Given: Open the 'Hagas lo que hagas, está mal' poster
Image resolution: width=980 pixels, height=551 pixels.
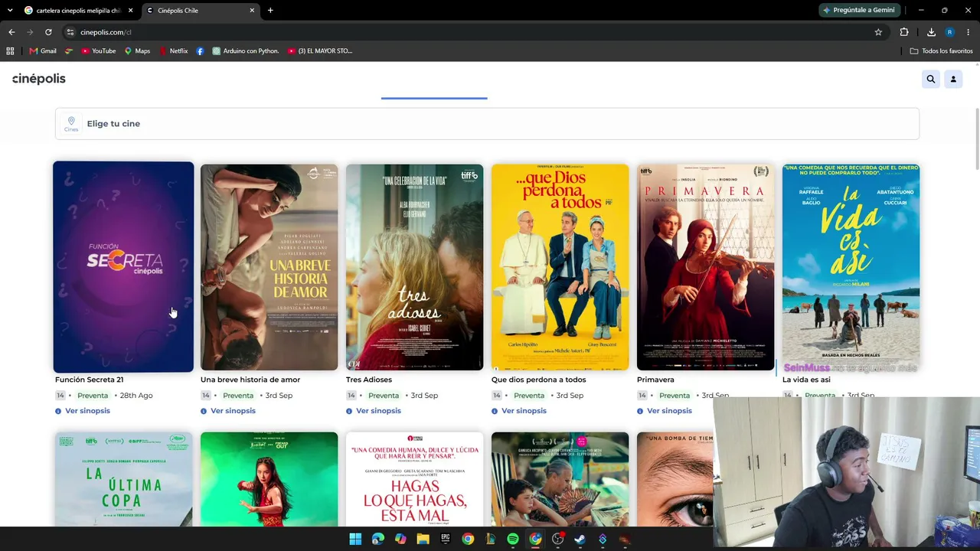Looking at the screenshot, I should pos(414,479).
